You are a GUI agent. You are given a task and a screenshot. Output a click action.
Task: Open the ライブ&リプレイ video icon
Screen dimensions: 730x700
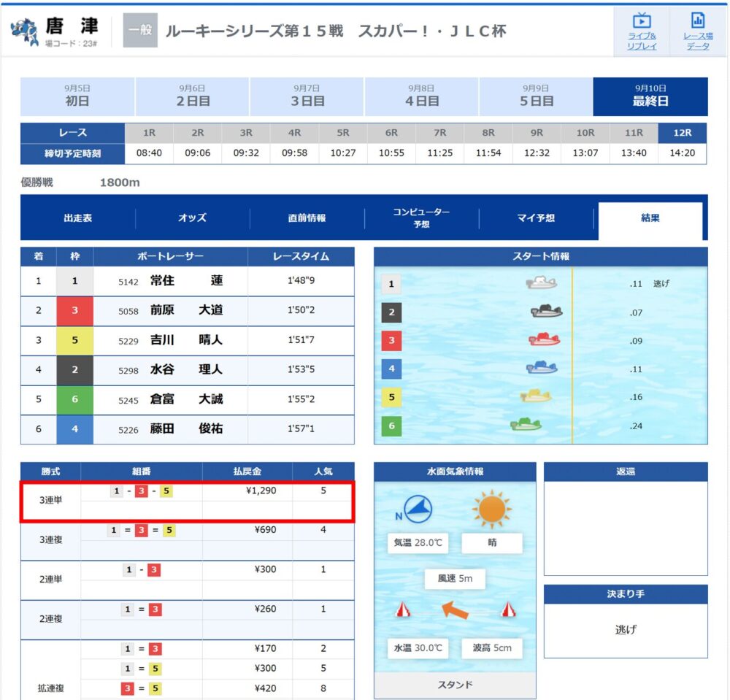tap(642, 21)
